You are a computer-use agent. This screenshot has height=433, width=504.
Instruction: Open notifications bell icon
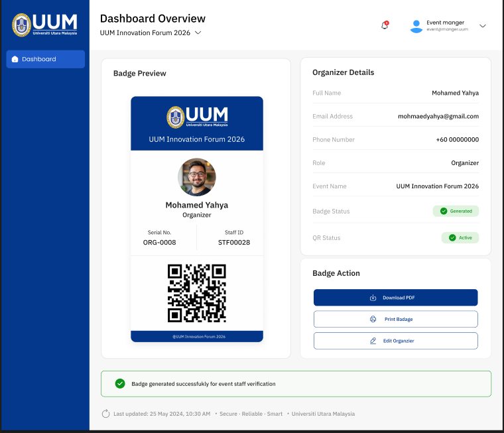pyautogui.click(x=385, y=25)
